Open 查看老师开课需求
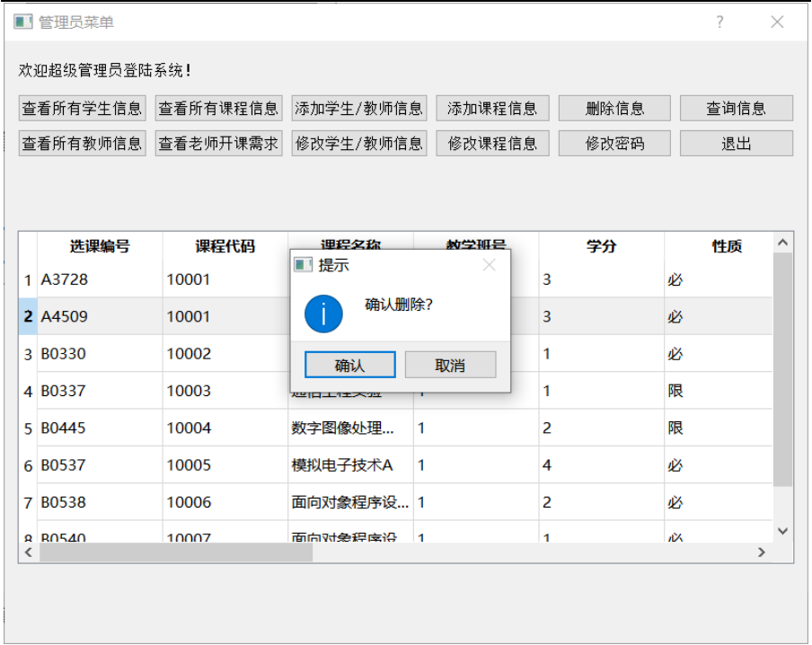The image size is (812, 645). pos(218,143)
